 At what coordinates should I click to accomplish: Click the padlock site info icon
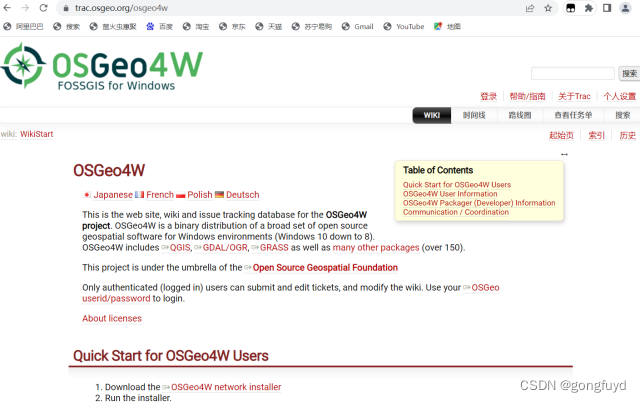click(66, 8)
